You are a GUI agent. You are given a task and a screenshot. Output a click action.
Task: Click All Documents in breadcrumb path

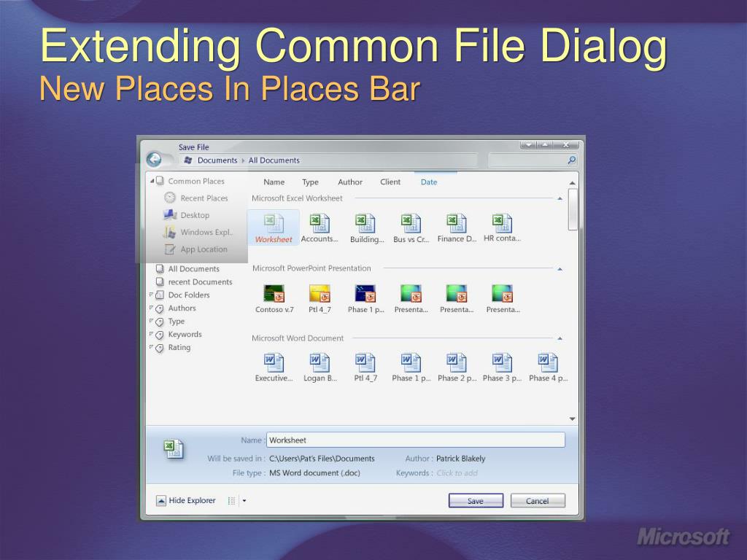(x=274, y=160)
